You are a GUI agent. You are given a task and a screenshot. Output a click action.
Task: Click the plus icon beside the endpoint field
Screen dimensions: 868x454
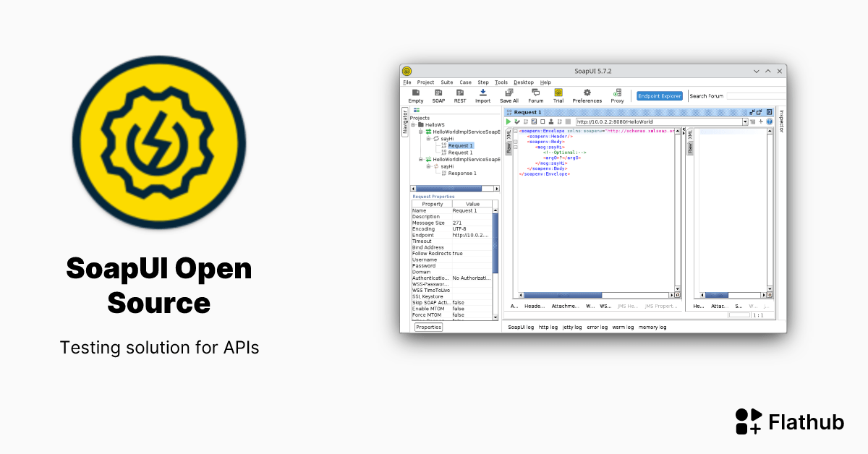[760, 121]
